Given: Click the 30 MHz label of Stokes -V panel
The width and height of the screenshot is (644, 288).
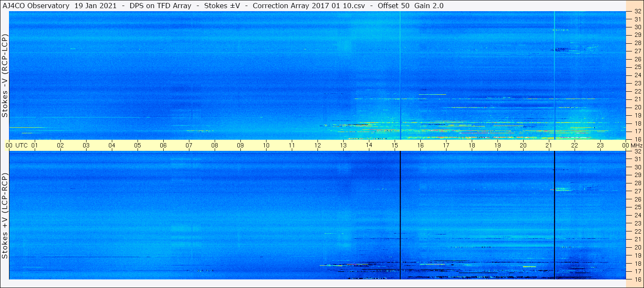Looking at the screenshot, I should (638, 27).
